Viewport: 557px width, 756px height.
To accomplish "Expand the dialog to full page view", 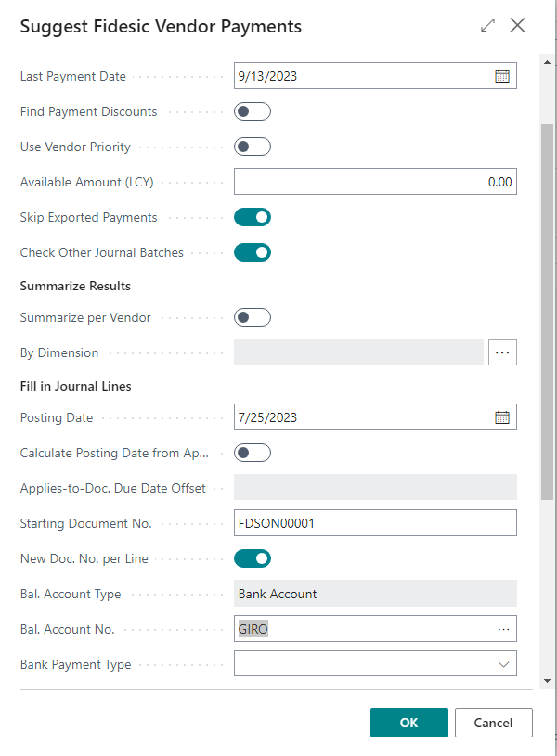I will pos(487,25).
